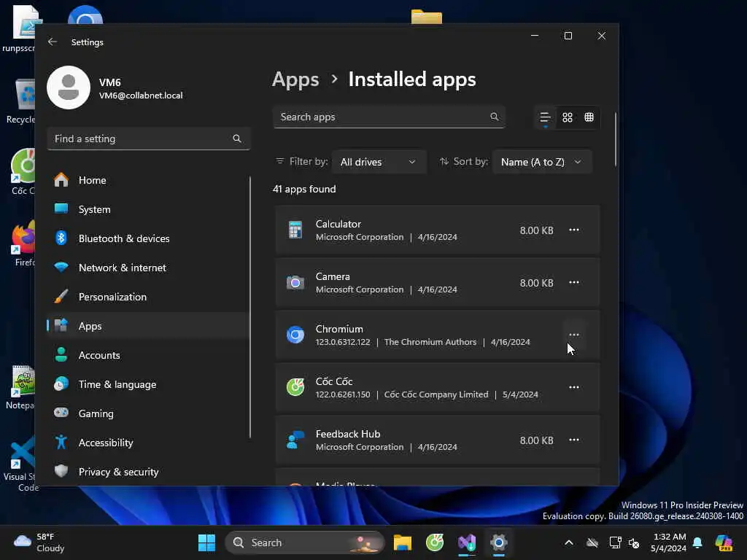Click the VM6 user profile avatar
The height and width of the screenshot is (560, 747).
(x=69, y=87)
